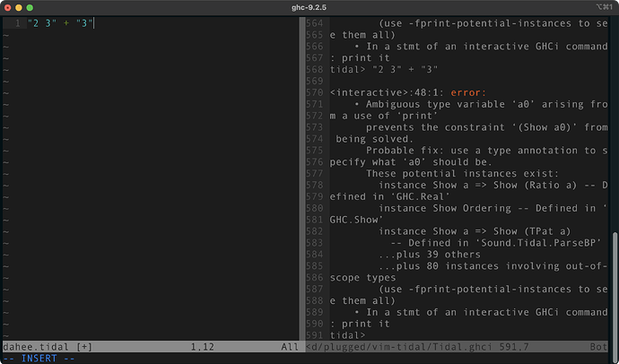The image size is (619, 364).
Task: Click line 568 tidal> "2 3" + "3" prompt
Action: [x=384, y=69]
